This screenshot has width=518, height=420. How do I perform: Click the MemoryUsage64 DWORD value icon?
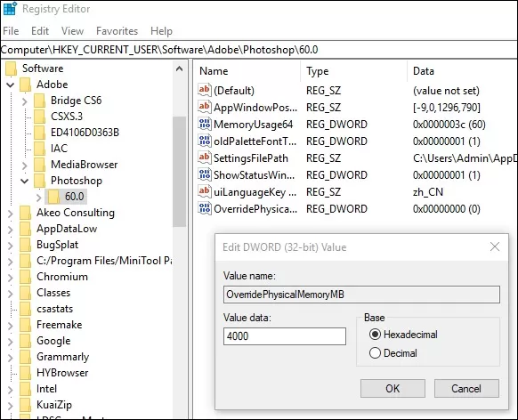point(205,124)
